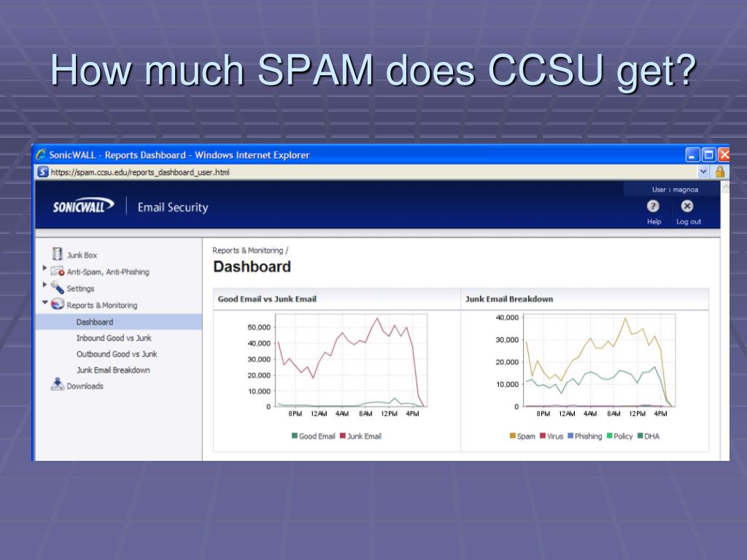Image resolution: width=747 pixels, height=560 pixels.
Task: Click the Log out link text
Action: [689, 222]
